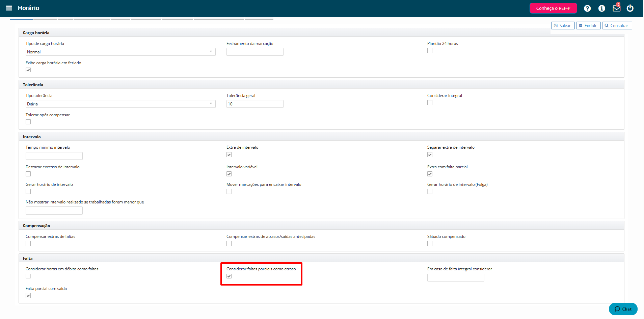
Task: Toggle Considerar faltas parciais como atraso
Action: (229, 276)
